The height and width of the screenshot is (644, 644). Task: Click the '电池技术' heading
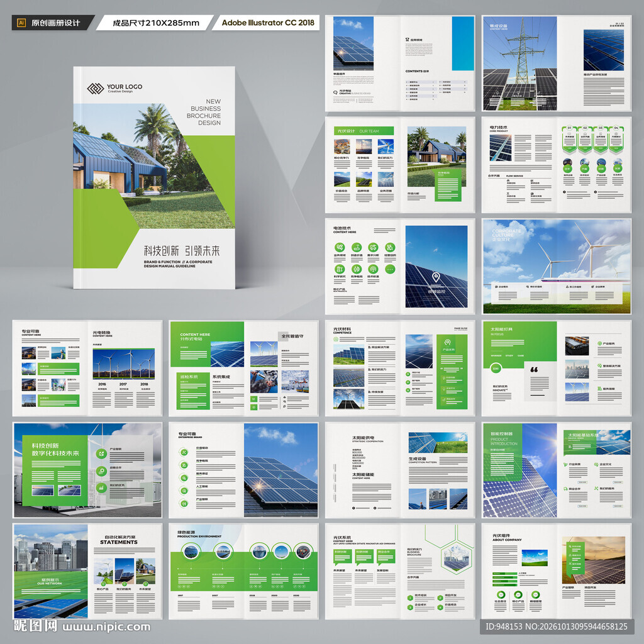click(x=342, y=228)
